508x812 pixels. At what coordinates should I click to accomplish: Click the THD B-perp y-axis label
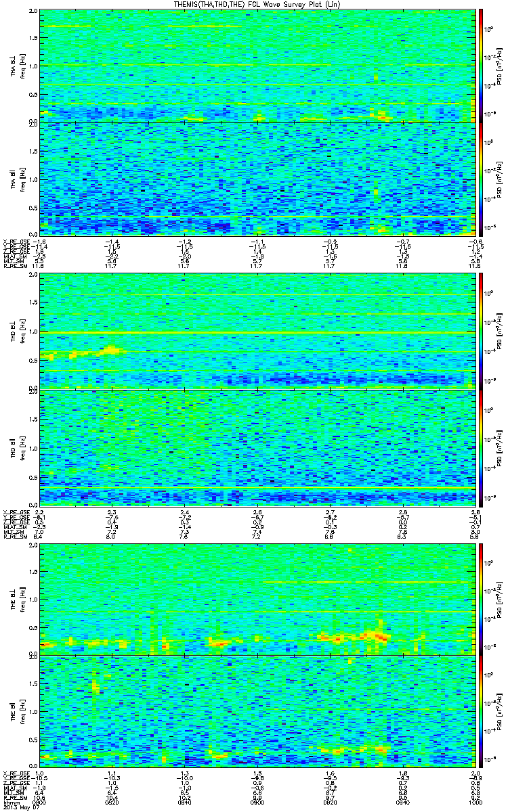(13, 332)
